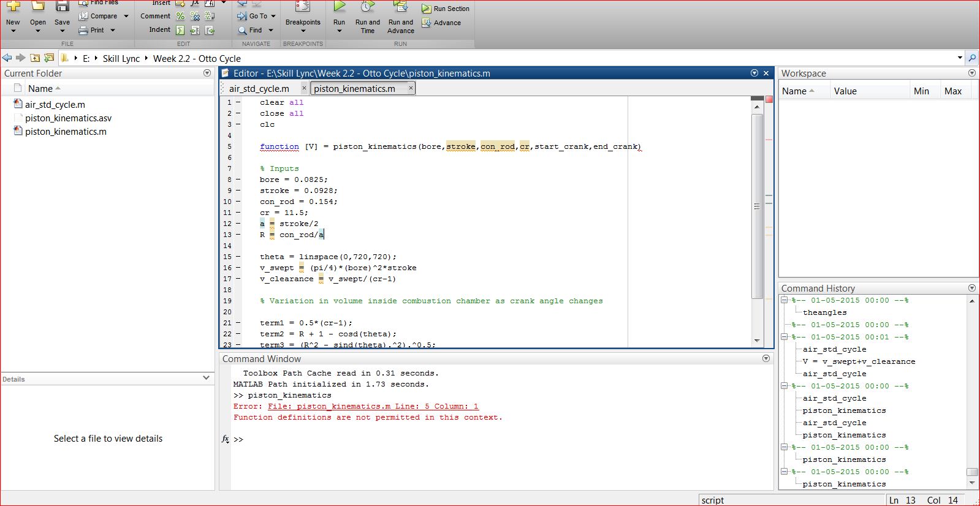Click the Browse for folder icon

click(49, 58)
